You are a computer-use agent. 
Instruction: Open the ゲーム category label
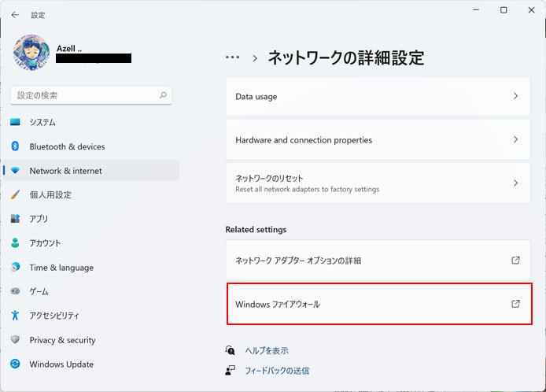point(39,291)
